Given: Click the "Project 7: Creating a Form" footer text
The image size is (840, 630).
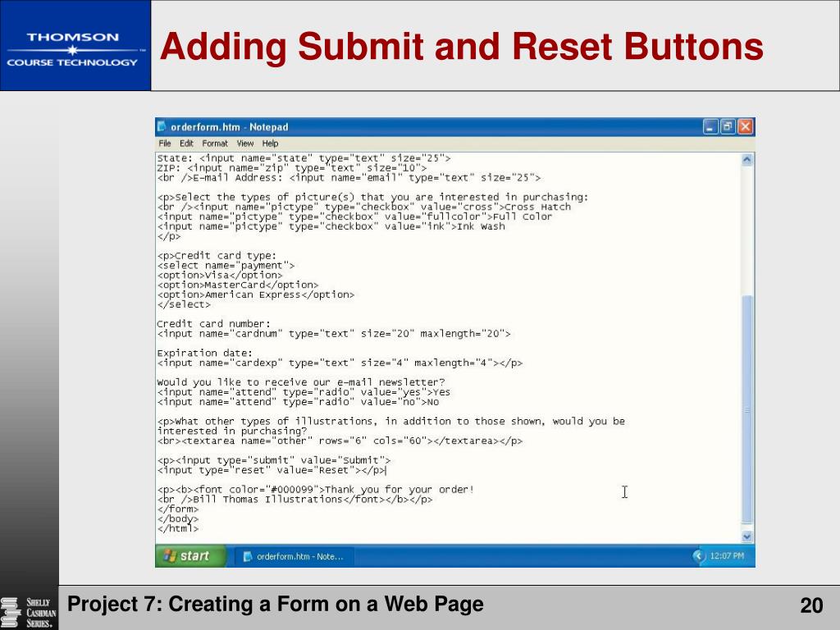Looking at the screenshot, I should click(276, 605).
